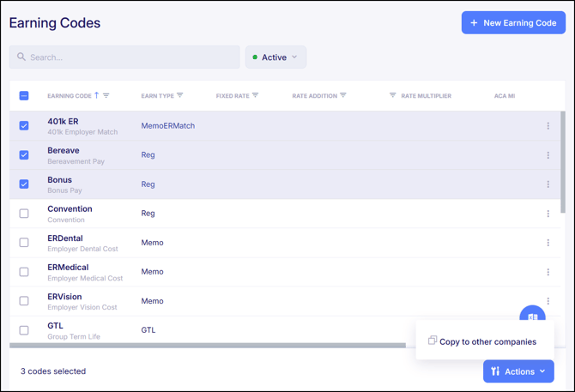
Task: Open the three-dot menu for ERMedical row
Action: [548, 272]
